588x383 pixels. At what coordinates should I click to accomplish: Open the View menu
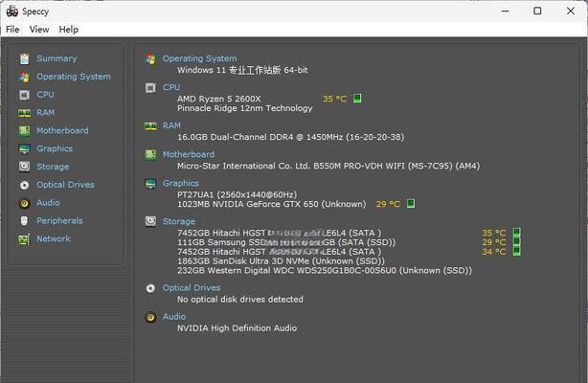[x=39, y=30]
